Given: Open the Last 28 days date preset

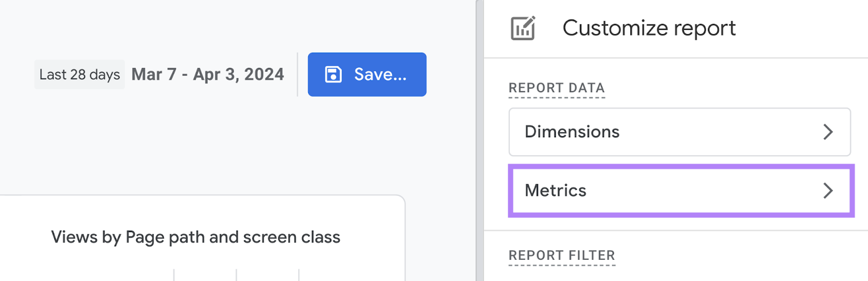Looking at the screenshot, I should (80, 74).
